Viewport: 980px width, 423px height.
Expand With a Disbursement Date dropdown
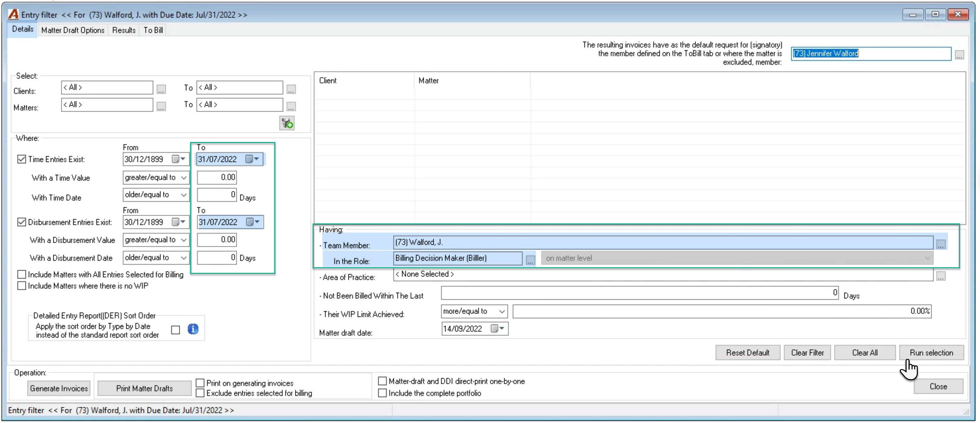click(x=156, y=258)
